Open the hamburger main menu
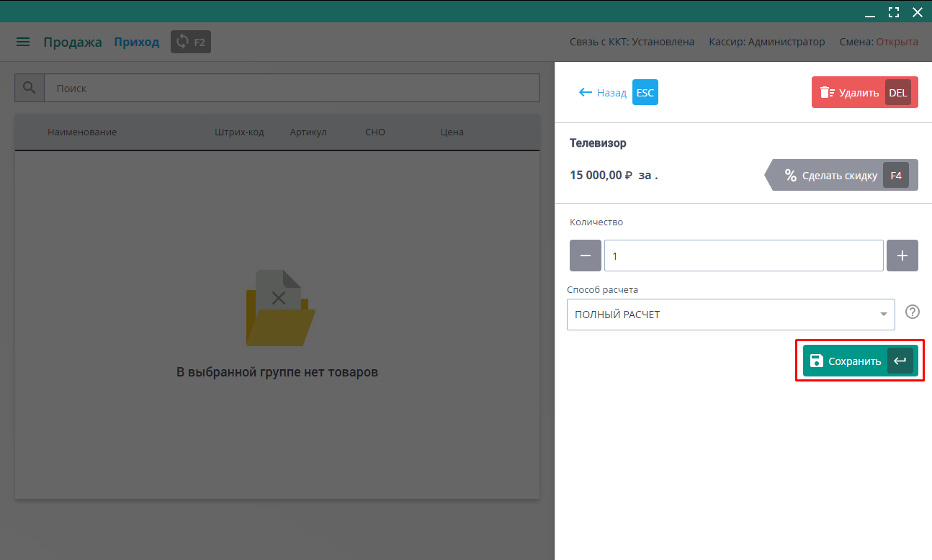Image resolution: width=932 pixels, height=560 pixels. click(23, 42)
